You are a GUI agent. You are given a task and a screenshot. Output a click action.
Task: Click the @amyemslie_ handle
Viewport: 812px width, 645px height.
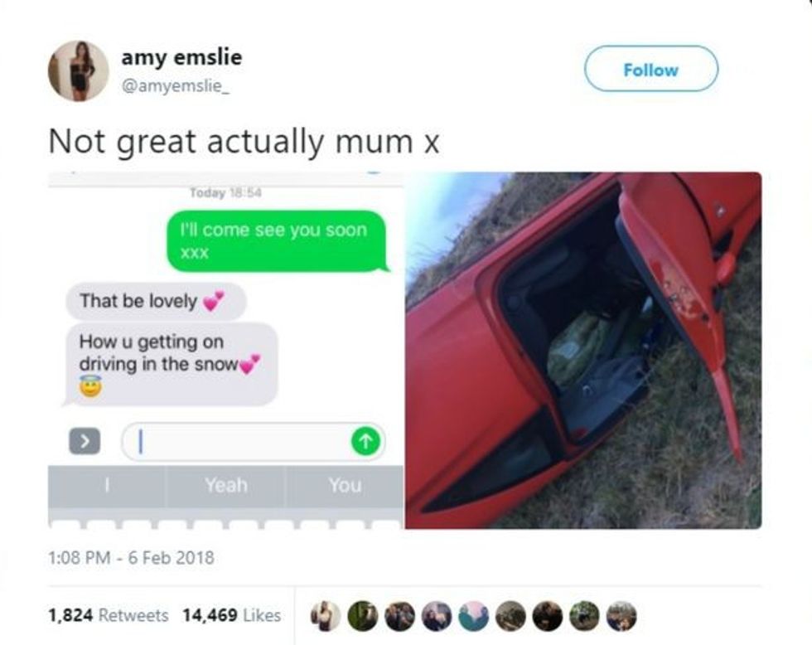point(175,86)
